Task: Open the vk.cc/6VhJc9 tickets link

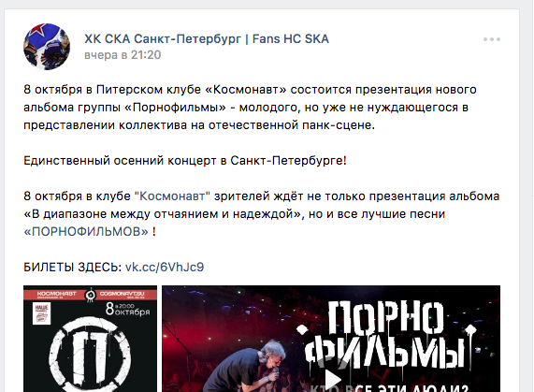Action: pyautogui.click(x=165, y=267)
